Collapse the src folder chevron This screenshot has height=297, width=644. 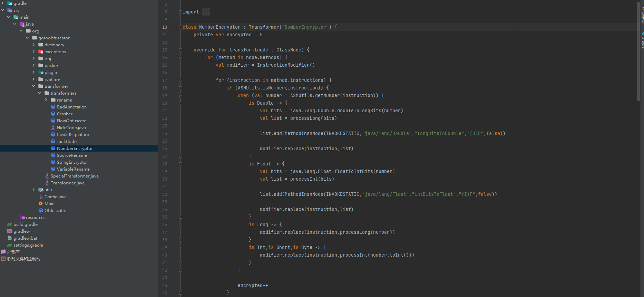pos(2,10)
